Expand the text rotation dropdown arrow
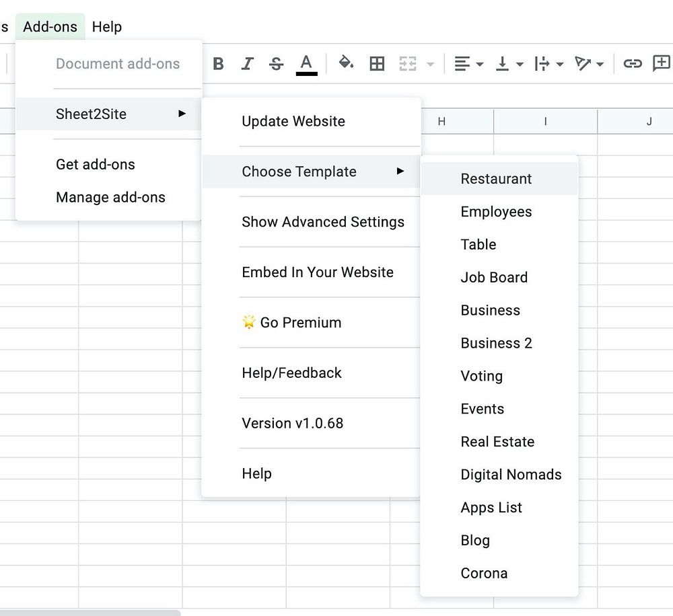Screen dimensions: 673x616 coord(600,65)
